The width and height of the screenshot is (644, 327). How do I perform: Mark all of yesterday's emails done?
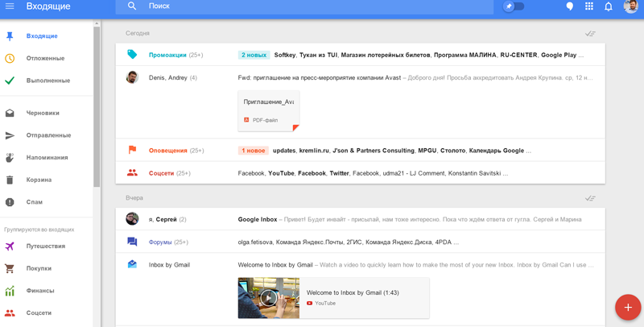tap(590, 198)
